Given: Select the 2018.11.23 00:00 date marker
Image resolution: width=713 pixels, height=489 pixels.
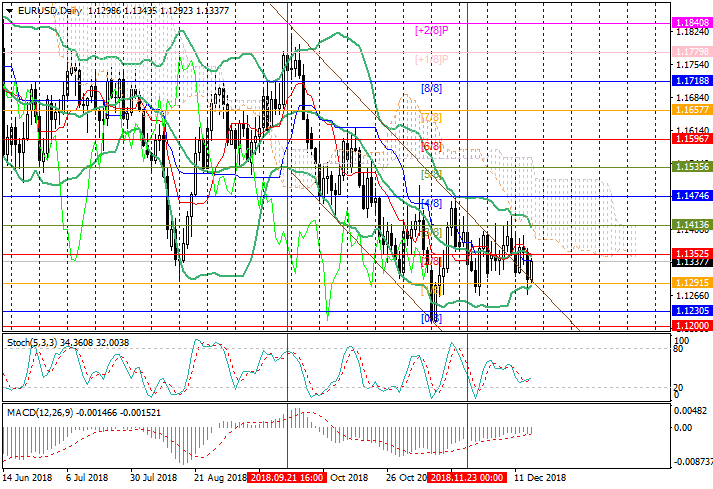Looking at the screenshot, I should 467,479.
